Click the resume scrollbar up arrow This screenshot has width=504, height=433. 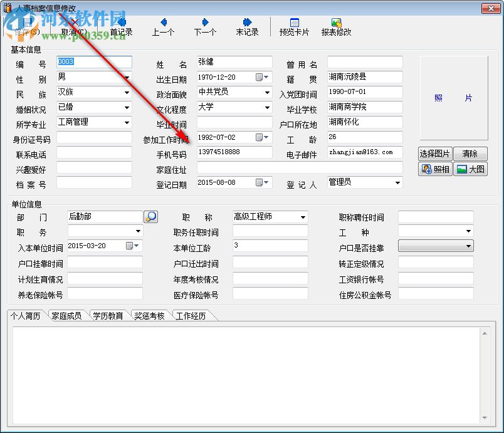point(485,333)
